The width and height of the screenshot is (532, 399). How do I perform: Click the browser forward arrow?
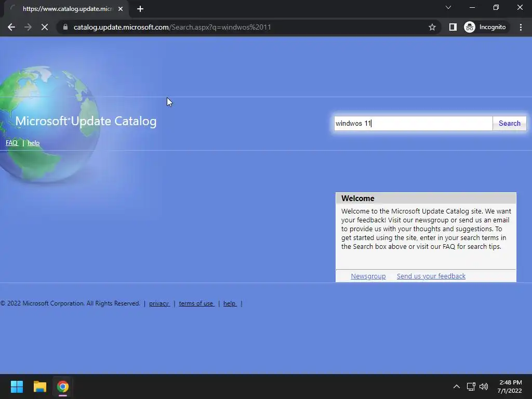(28, 27)
